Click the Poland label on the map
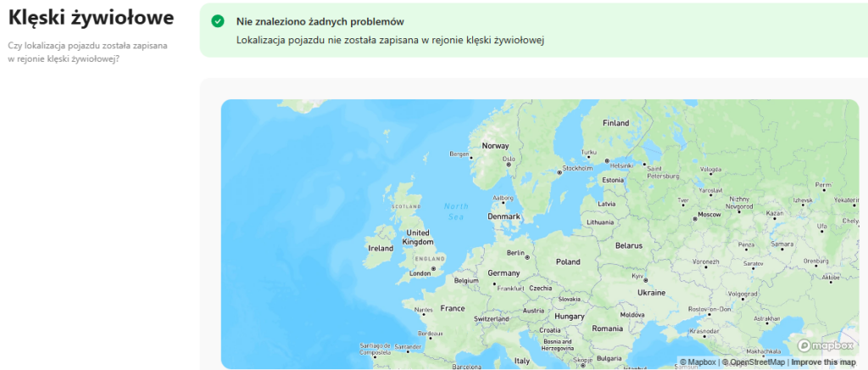 pos(568,262)
